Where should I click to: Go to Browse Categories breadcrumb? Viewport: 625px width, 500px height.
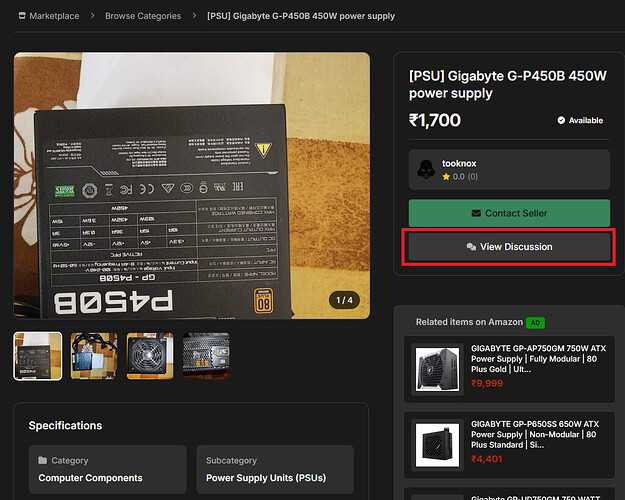[x=143, y=16]
